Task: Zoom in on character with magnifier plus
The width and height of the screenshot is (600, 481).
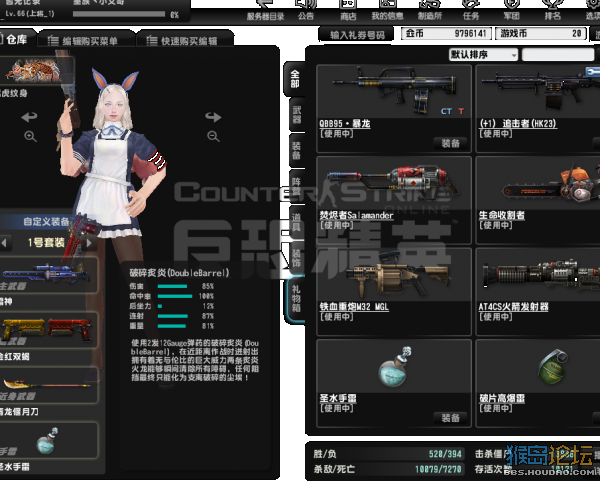Action: [x=30, y=136]
